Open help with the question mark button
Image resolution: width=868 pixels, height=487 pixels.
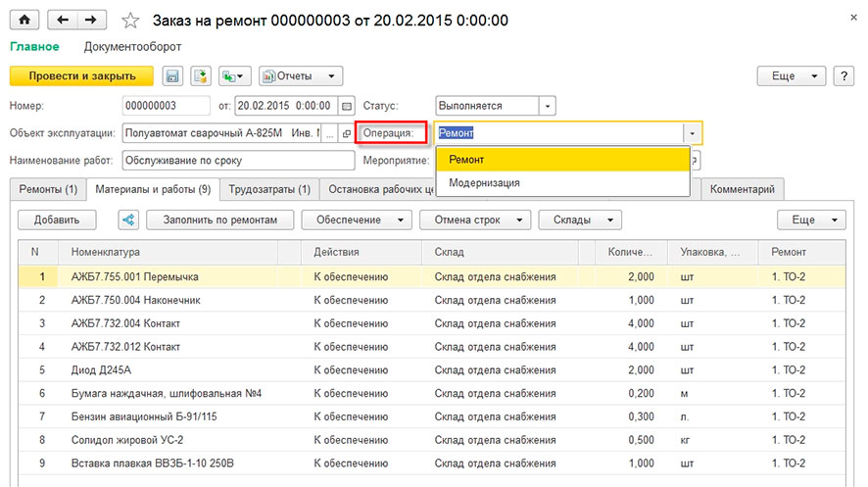pyautogui.click(x=844, y=75)
